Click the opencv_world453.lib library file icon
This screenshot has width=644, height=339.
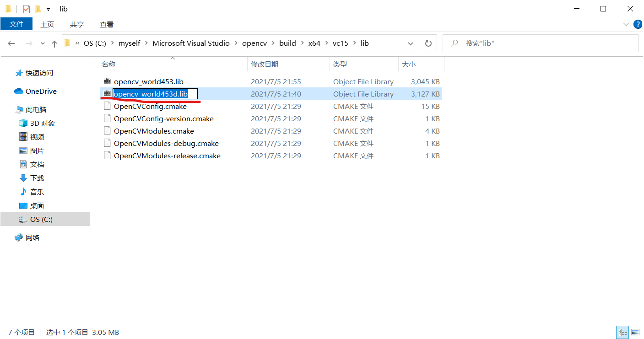click(x=107, y=81)
